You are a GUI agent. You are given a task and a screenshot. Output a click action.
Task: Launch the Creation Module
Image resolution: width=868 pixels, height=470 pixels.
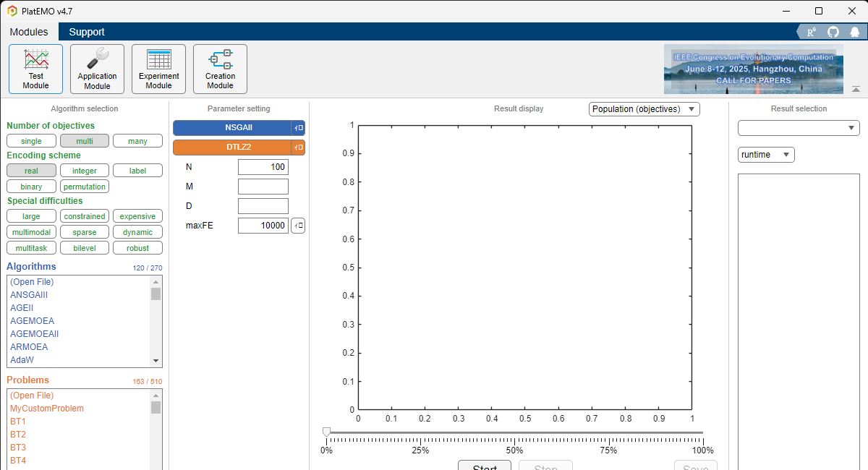pos(220,69)
